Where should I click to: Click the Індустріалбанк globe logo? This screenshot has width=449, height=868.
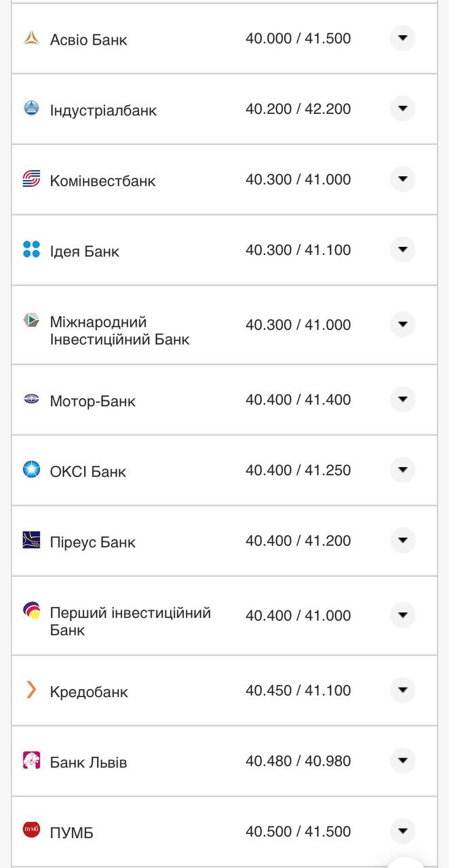click(x=33, y=108)
